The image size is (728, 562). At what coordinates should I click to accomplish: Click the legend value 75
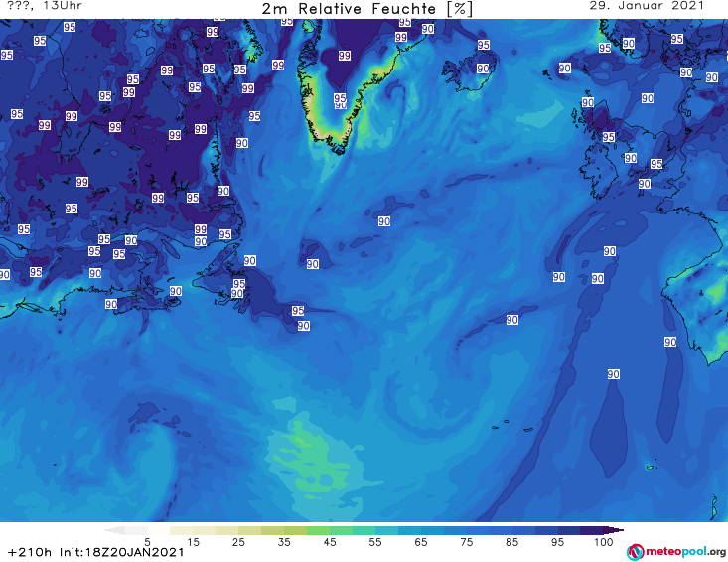(467, 542)
